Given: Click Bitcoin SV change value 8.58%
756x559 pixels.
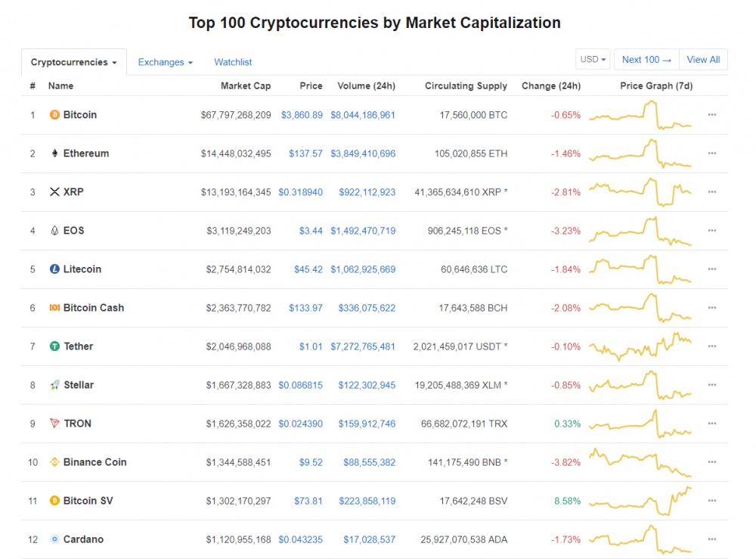Looking at the screenshot, I should [x=568, y=501].
